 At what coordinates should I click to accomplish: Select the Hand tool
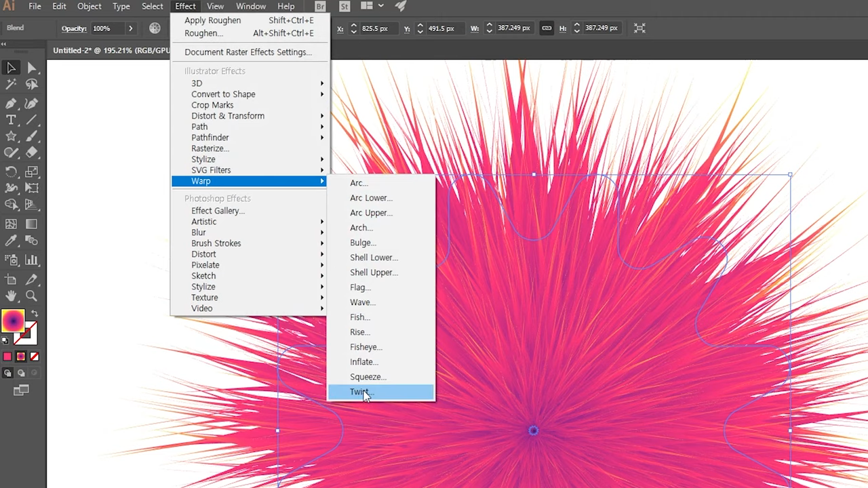(11, 296)
